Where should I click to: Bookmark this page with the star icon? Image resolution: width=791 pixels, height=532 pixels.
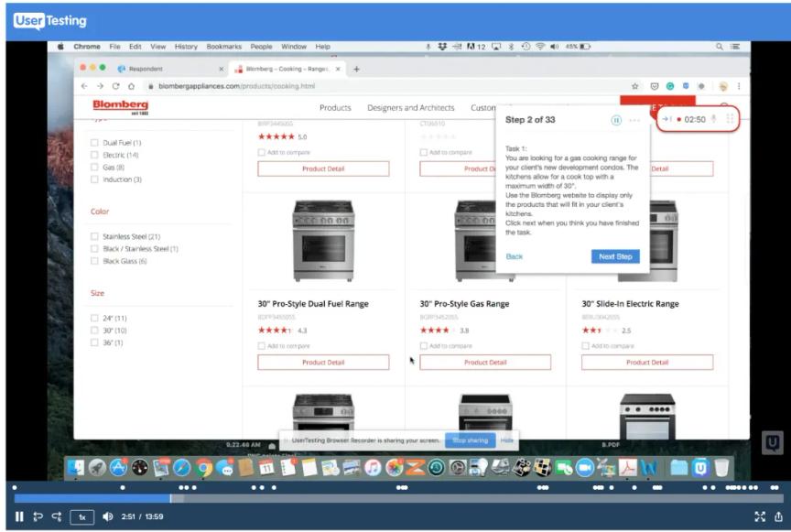click(635, 86)
